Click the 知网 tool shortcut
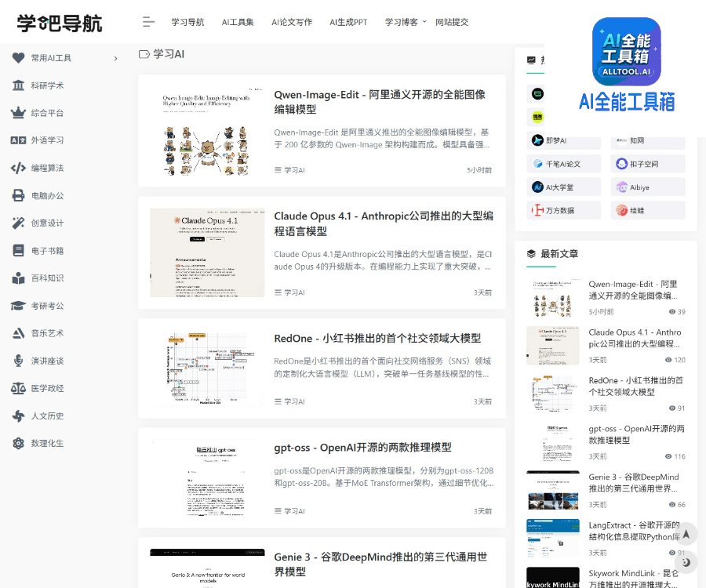This screenshot has width=706, height=588. point(648,143)
